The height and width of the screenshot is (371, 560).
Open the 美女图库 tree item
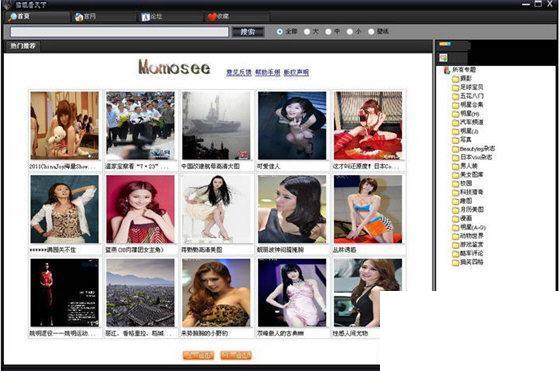coord(471,175)
